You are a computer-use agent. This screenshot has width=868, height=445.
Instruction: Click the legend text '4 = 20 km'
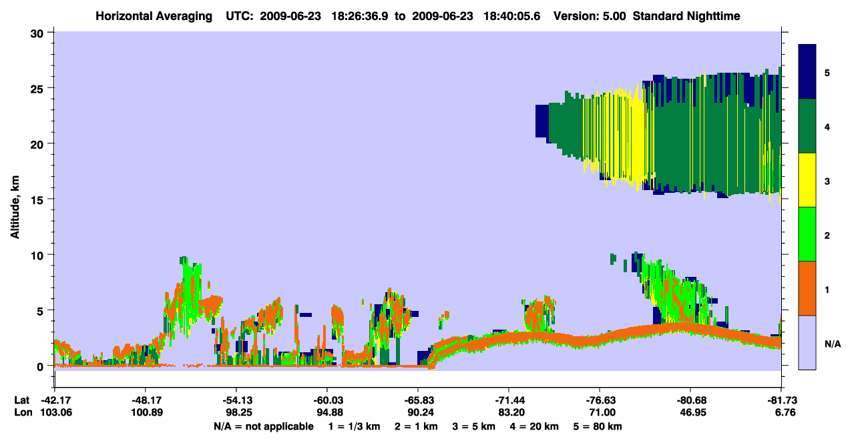535,426
